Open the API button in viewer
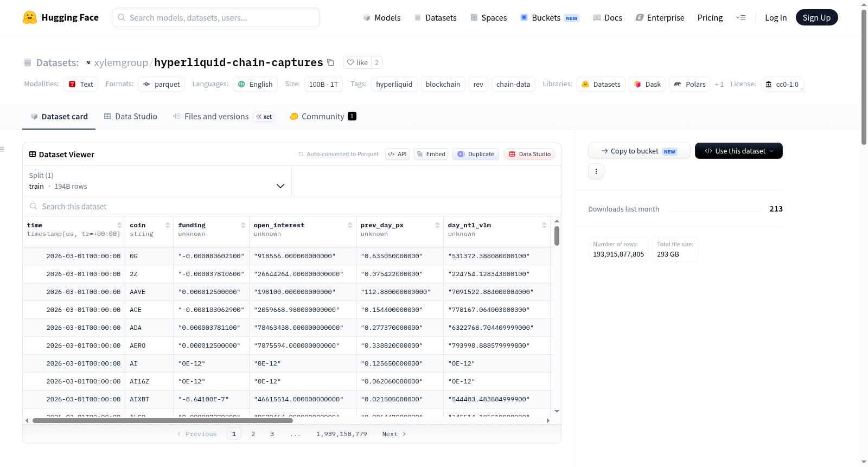Screen dimensions: 868x467 (x=397, y=154)
